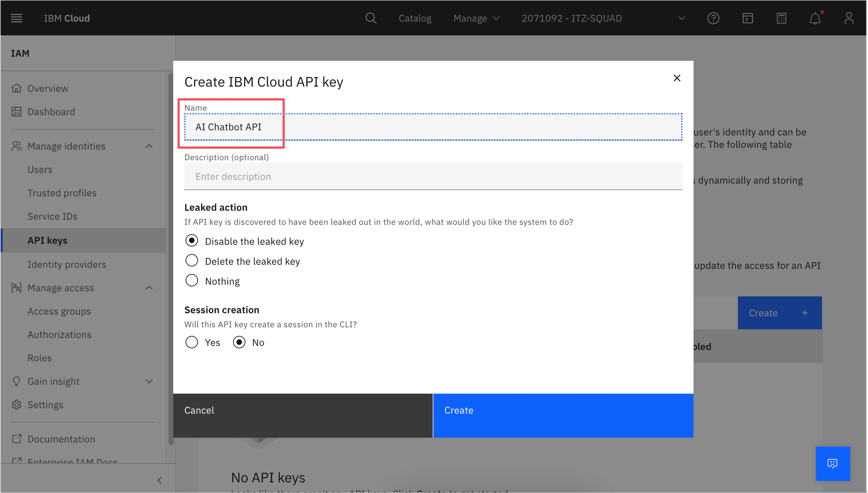Collapse the IAM sidebar with arrow
Image resolution: width=868 pixels, height=493 pixels.
[159, 480]
